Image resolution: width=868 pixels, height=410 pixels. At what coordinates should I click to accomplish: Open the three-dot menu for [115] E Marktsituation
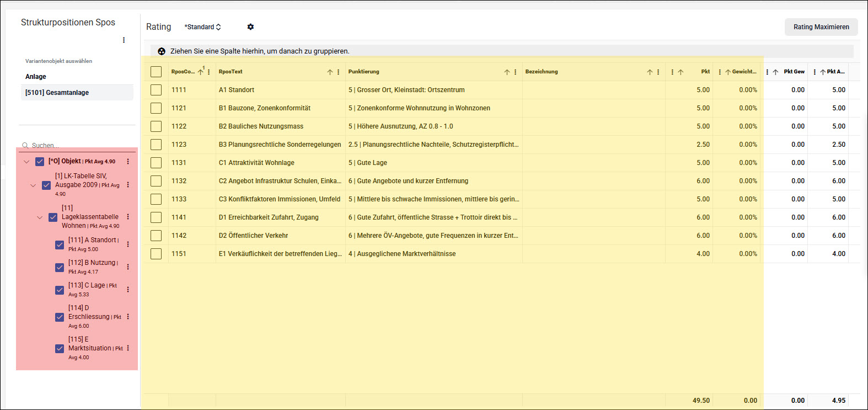pos(128,348)
